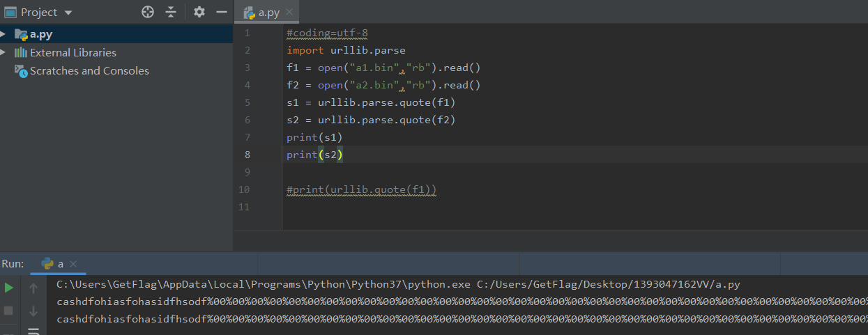Viewport: 868px width, 335px height.
Task: Stop the running process
Action: point(9,310)
